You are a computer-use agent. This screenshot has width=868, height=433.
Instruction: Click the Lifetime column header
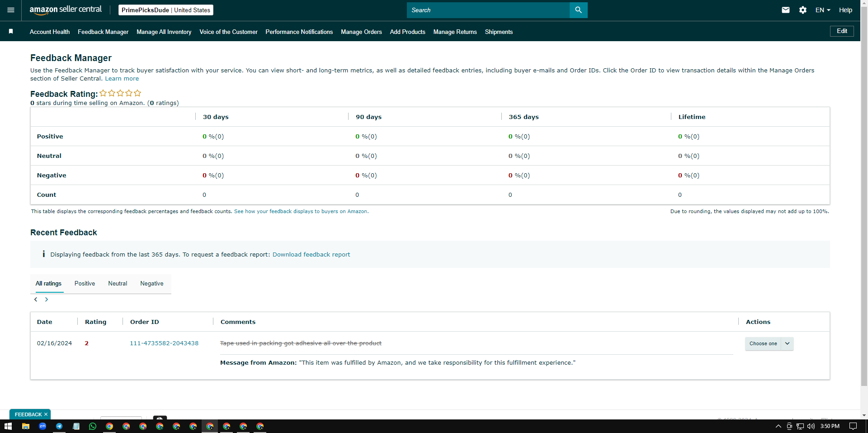[x=692, y=117]
